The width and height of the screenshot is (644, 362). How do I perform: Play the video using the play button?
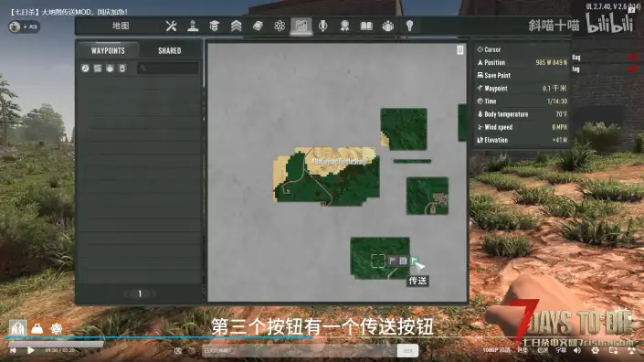(30, 350)
